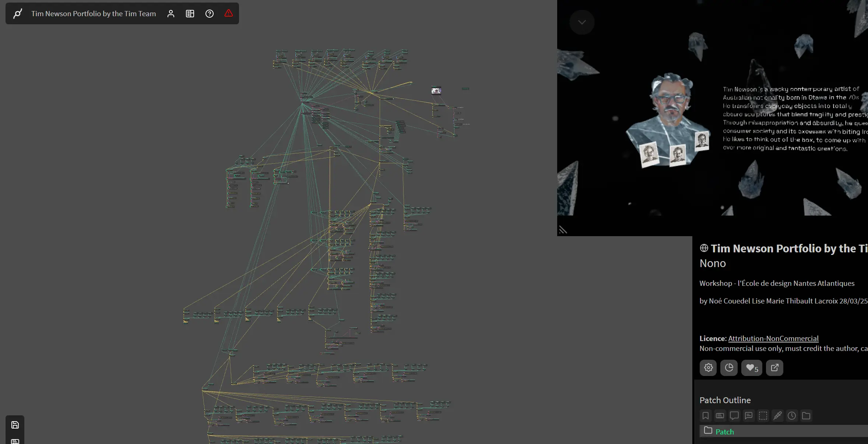Open patch settings gear button
The width and height of the screenshot is (868, 444).
[708, 367]
